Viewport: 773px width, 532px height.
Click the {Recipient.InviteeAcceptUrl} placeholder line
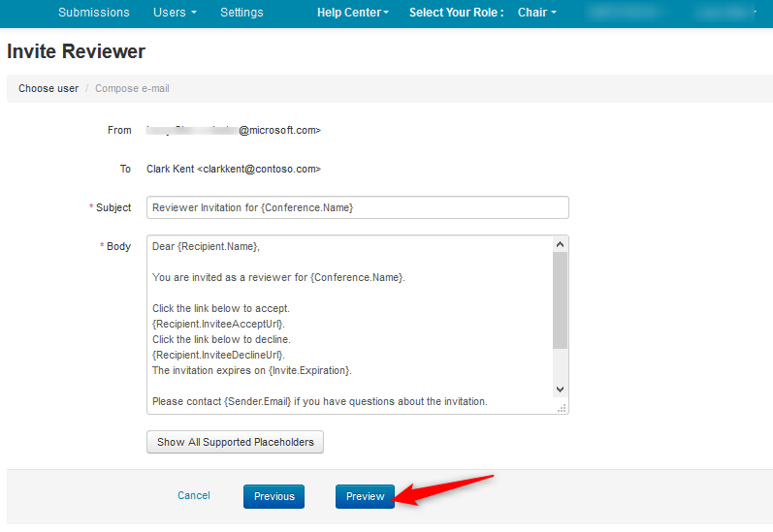218,324
